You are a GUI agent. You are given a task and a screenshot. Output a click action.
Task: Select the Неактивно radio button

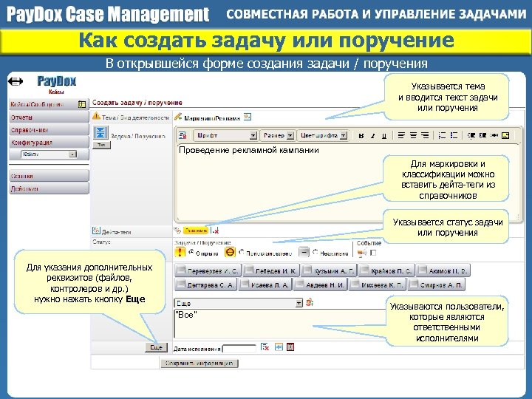pos(316,252)
